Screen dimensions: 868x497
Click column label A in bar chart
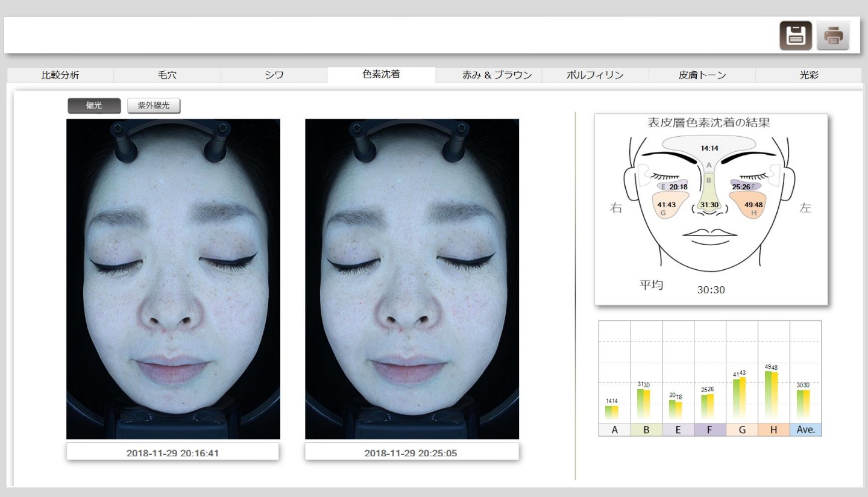[614, 430]
